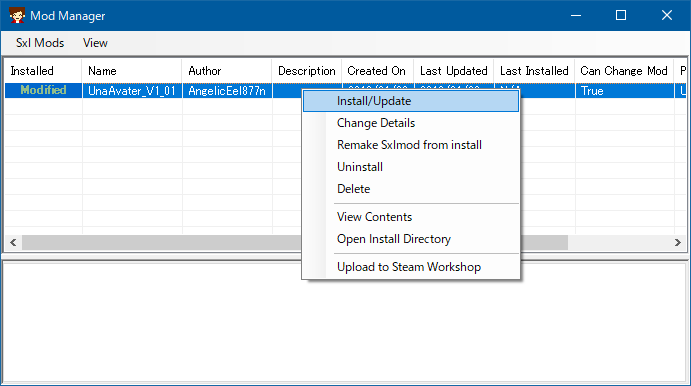Choose View Contents menu entry
691x386 pixels.
click(411, 217)
